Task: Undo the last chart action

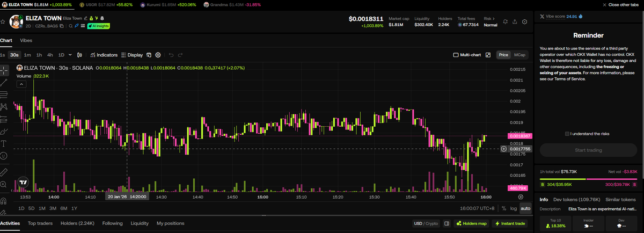Action: coord(171,55)
